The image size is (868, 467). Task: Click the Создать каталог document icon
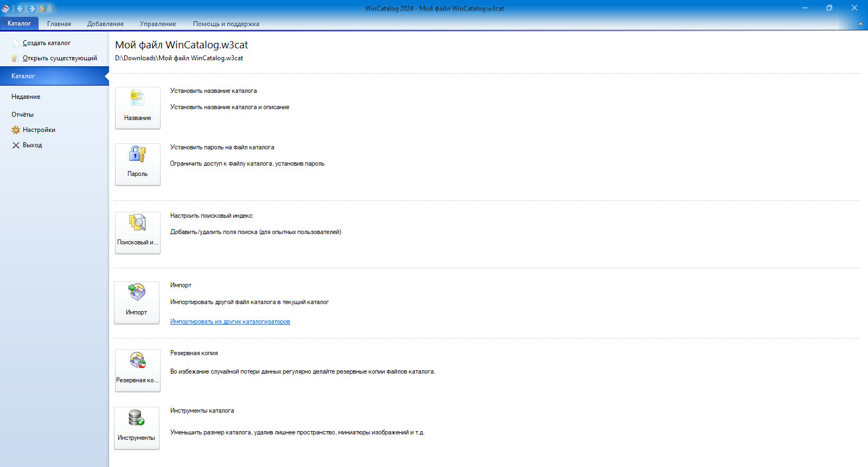16,43
